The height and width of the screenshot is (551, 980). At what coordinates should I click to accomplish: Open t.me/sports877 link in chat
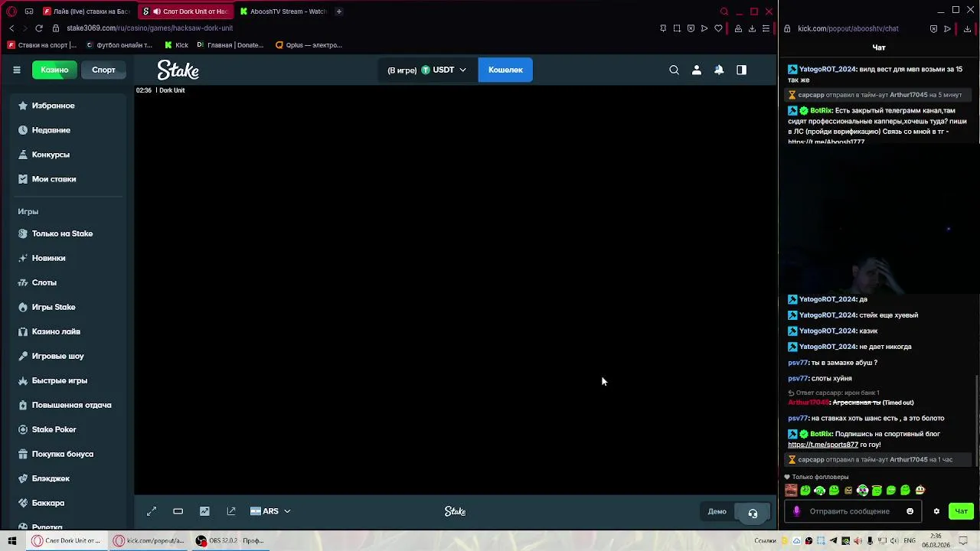[x=823, y=445]
